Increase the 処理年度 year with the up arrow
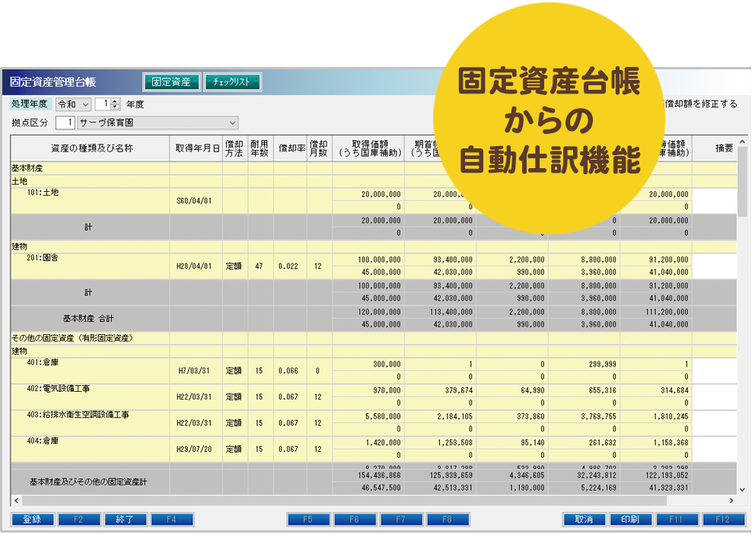This screenshot has width=752, height=560. pos(116,101)
